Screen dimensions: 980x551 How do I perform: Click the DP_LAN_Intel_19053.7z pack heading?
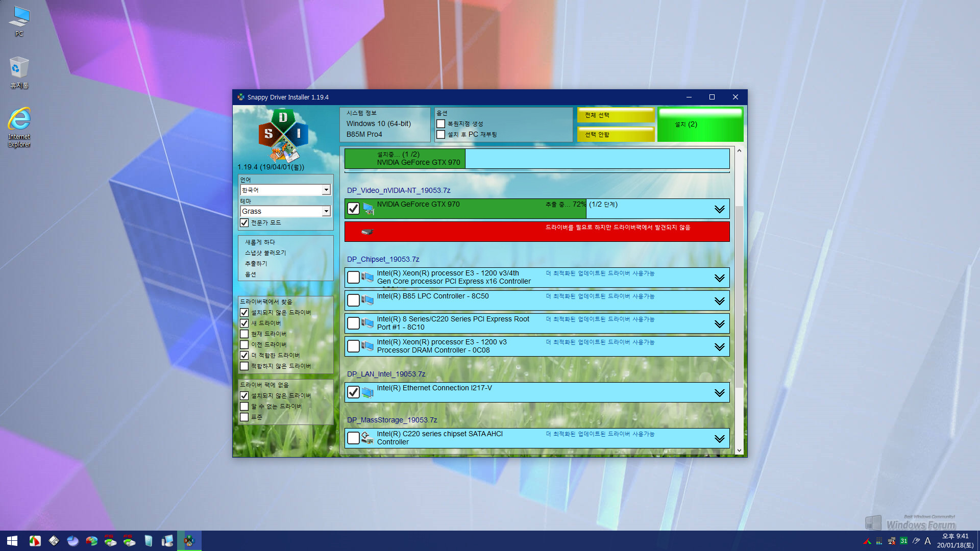(386, 374)
